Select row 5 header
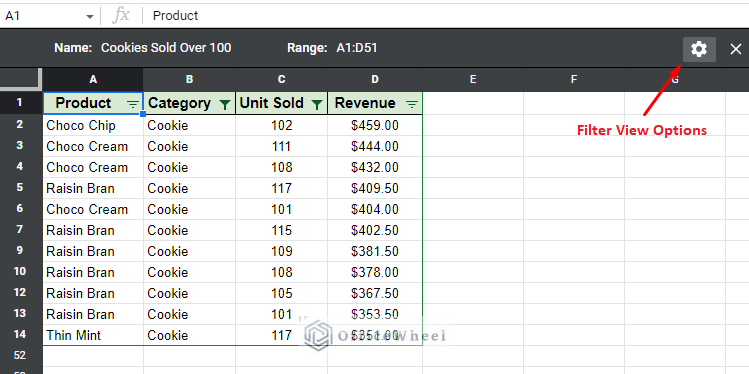Viewport: 749px width, 374px height. tap(20, 188)
